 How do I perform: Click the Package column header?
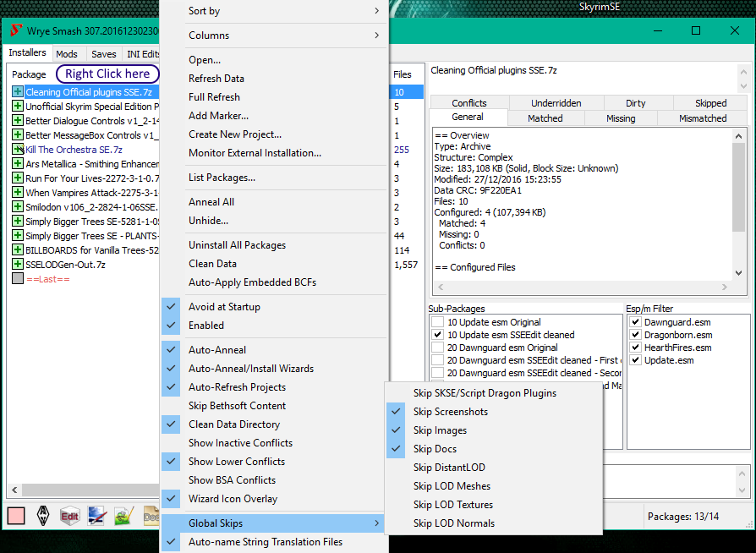pyautogui.click(x=30, y=74)
